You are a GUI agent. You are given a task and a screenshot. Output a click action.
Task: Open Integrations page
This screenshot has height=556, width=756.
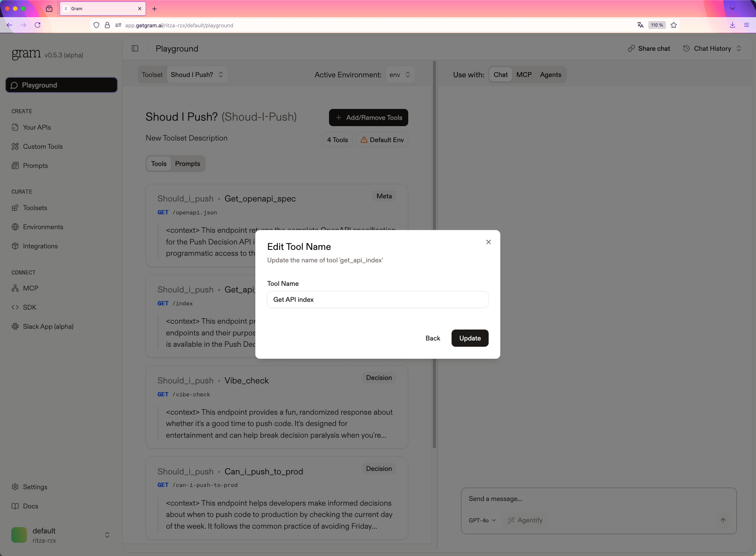[35, 246]
